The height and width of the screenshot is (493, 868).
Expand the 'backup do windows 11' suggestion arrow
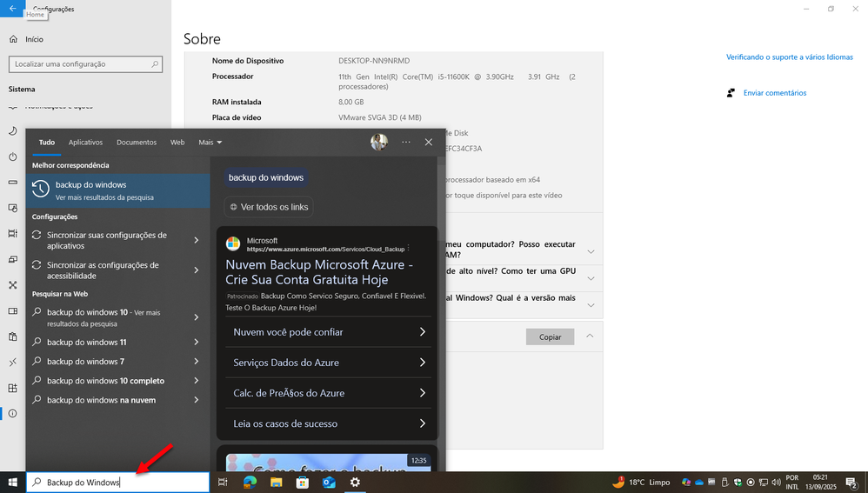point(196,342)
